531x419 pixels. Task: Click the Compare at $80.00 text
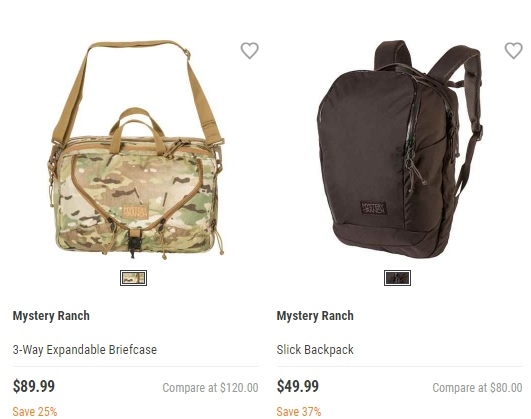pos(477,387)
